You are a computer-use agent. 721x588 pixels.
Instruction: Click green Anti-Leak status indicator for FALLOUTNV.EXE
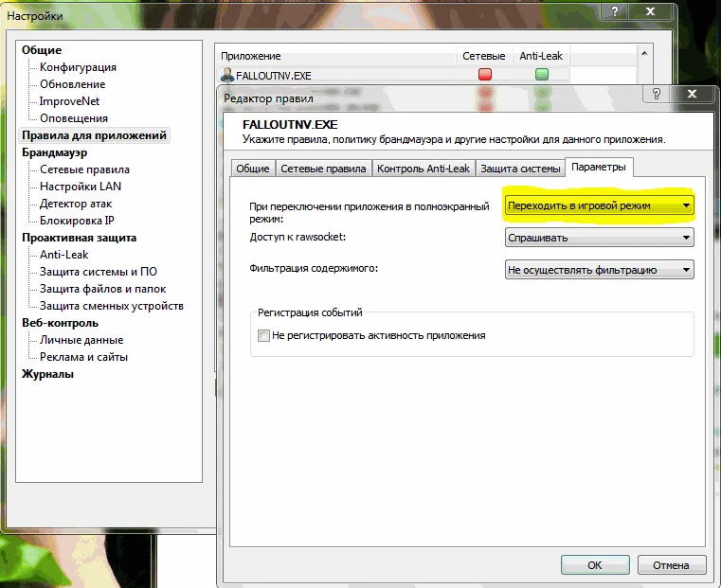[x=542, y=75]
